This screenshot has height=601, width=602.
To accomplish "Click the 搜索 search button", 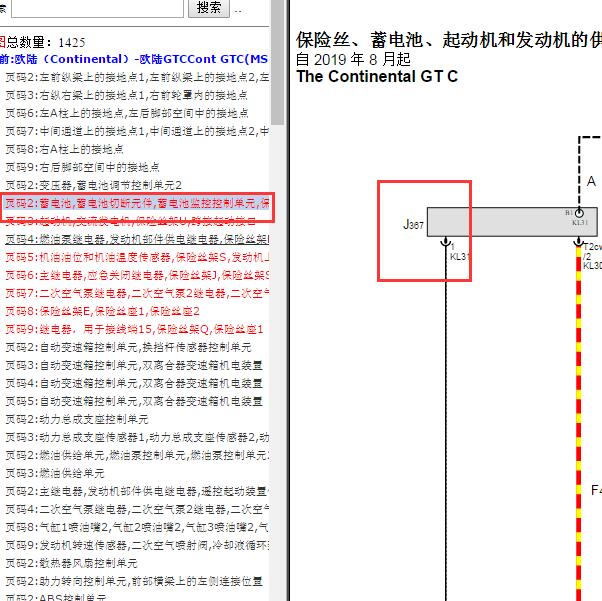I will (x=208, y=7).
